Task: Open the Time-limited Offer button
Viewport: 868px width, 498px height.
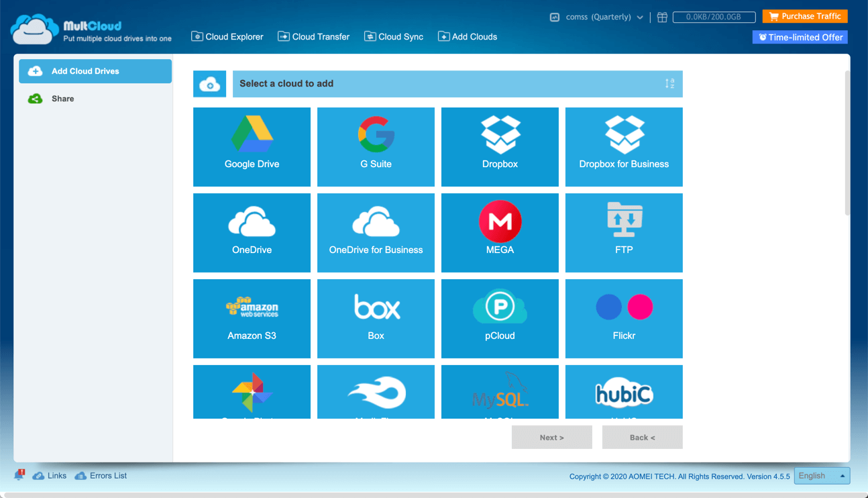Action: (800, 37)
